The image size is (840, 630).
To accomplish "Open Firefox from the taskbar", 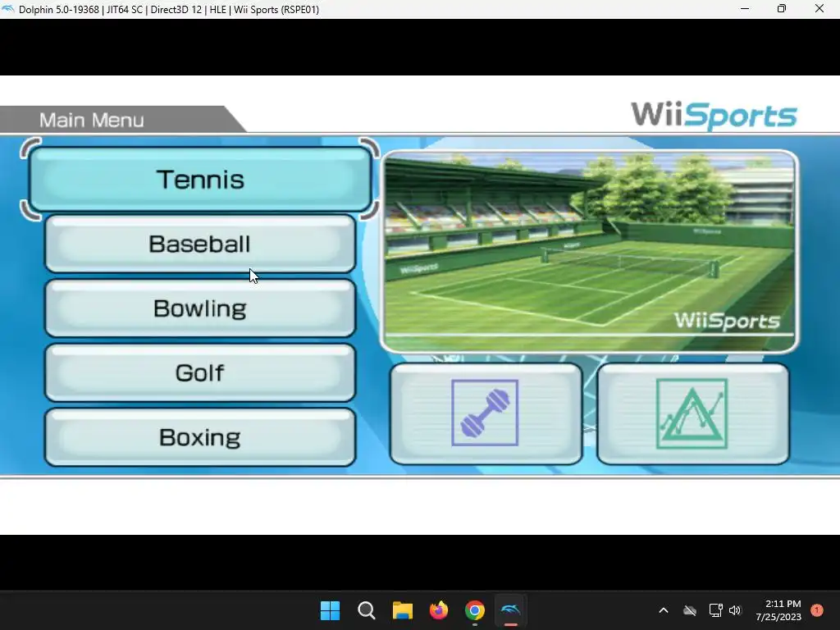I will point(439,610).
